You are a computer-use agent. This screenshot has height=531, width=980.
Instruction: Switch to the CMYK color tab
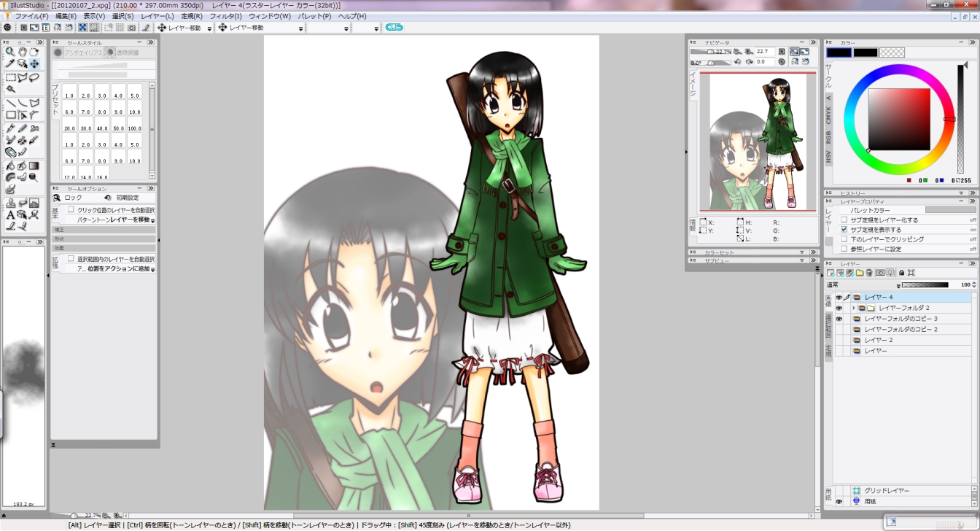[x=828, y=115]
